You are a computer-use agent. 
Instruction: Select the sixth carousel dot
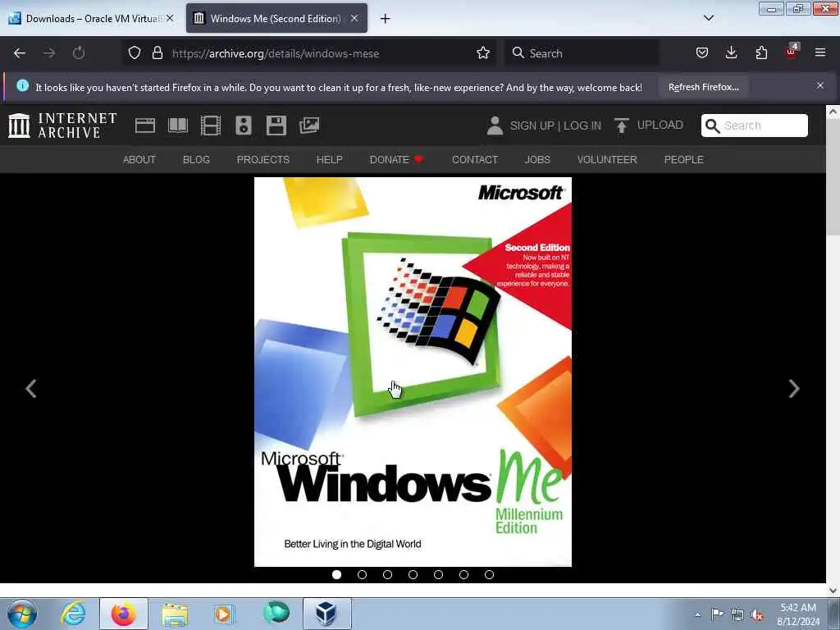(463, 574)
